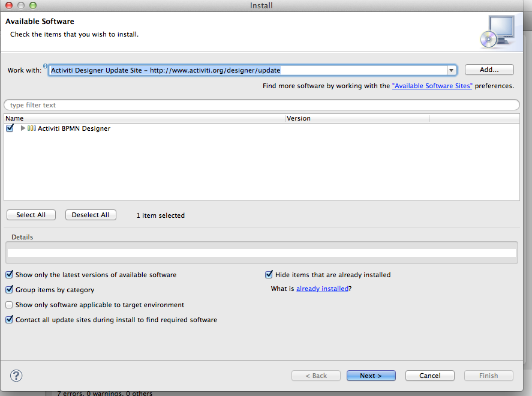This screenshot has height=396, width=532.
Task: Toggle Hide items that are already installed
Action: tap(269, 275)
